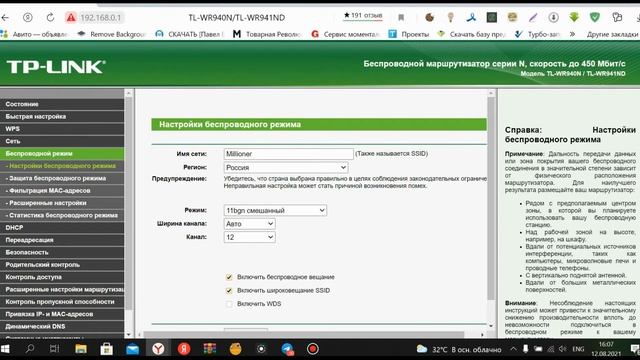Open the 191 отзыв reviews badge
Screen dimensions: 640x360
click(363, 16)
